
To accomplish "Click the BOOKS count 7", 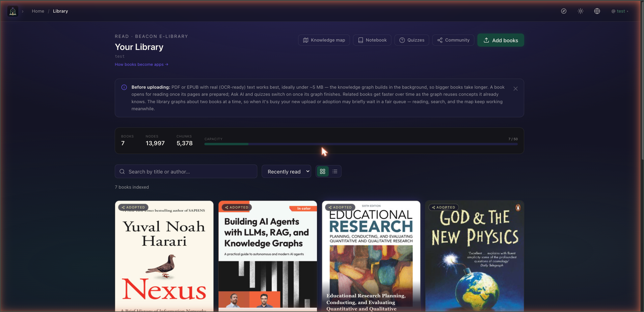I will pos(123,143).
